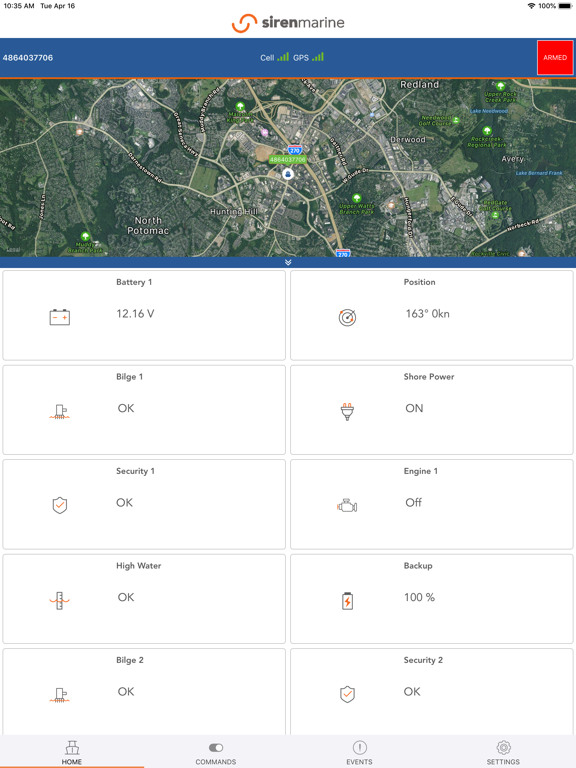
Task: Tap the Upper Watts Branch Park marker
Action: point(357,198)
